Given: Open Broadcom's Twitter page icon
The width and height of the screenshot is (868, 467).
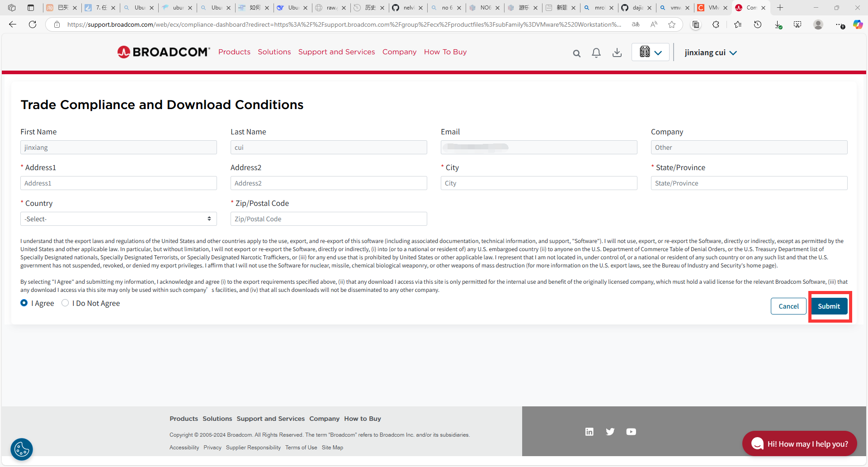Looking at the screenshot, I should (x=610, y=432).
